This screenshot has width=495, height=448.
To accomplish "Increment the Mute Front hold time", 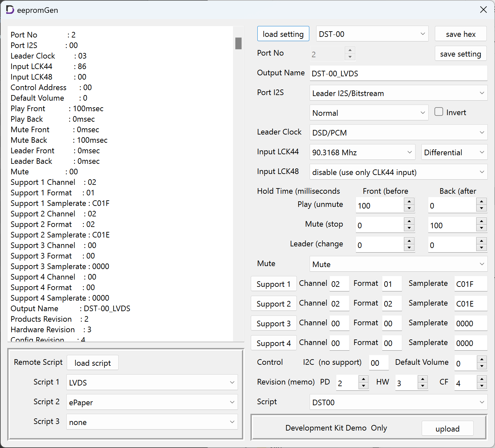I will click(x=409, y=221).
